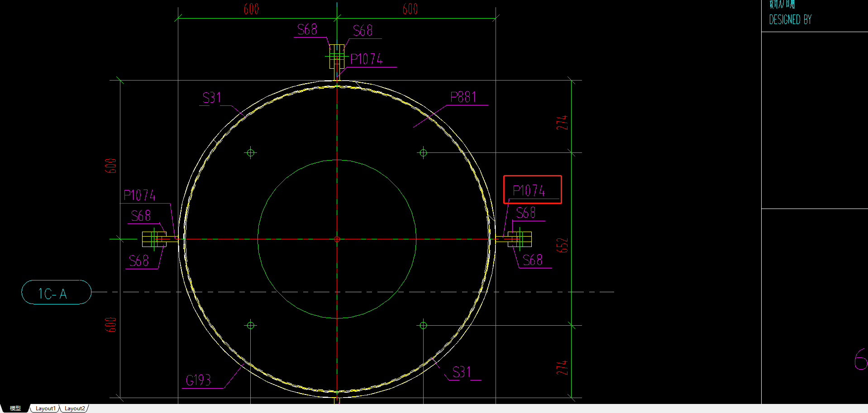Pick the S68 label below the right lug
Screen dimensions: 868x413
pos(533,260)
